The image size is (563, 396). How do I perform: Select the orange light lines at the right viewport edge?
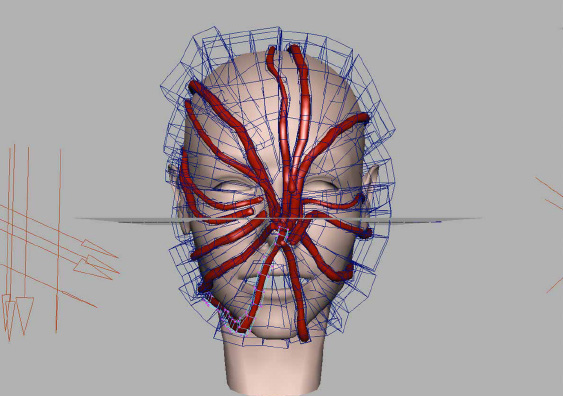550,233
